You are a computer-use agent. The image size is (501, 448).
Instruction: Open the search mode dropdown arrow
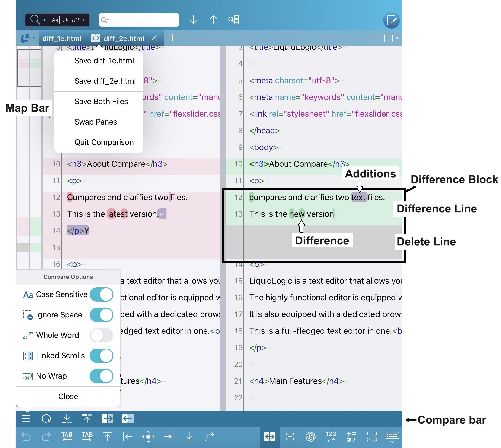(x=45, y=20)
